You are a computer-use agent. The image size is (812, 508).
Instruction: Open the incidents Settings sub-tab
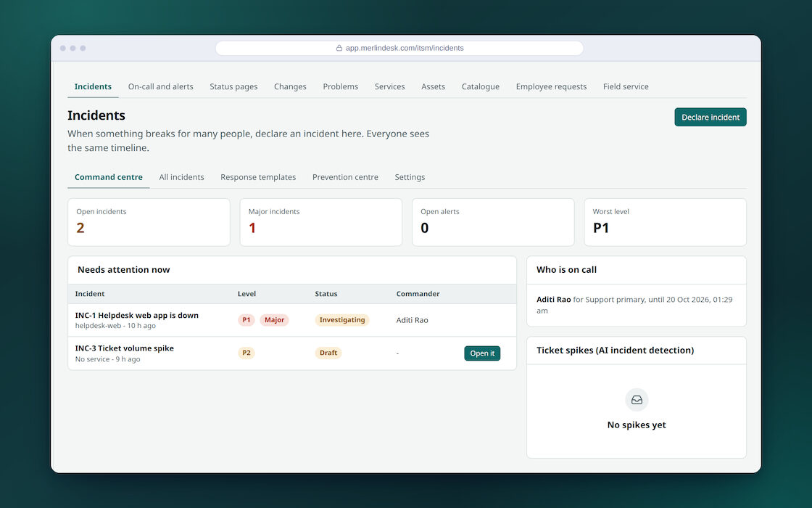click(x=410, y=177)
